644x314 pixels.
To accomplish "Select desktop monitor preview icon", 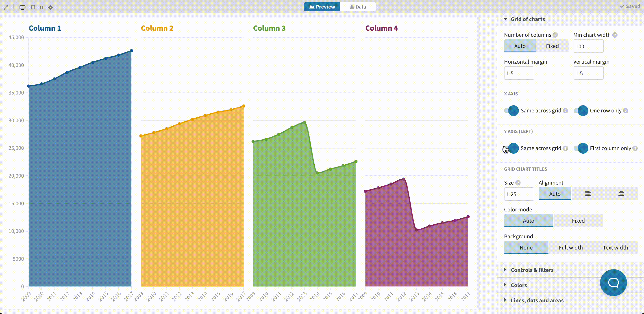I will click(22, 7).
